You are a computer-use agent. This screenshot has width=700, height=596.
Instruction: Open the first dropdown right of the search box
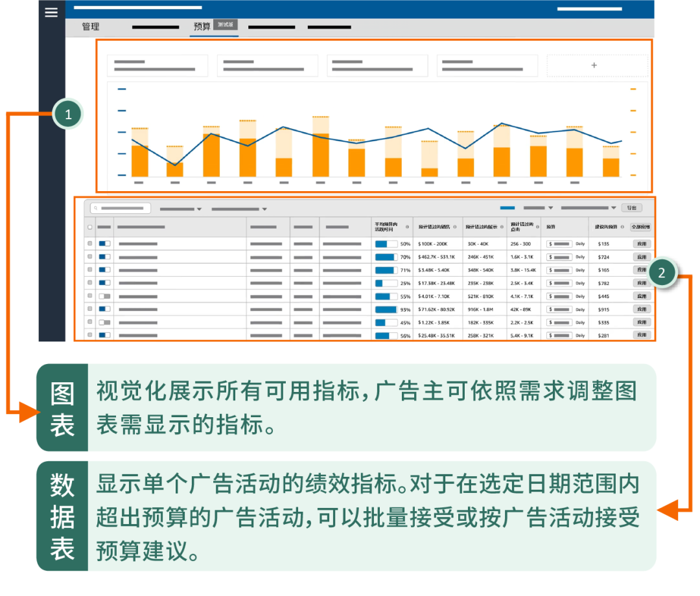click(x=181, y=209)
